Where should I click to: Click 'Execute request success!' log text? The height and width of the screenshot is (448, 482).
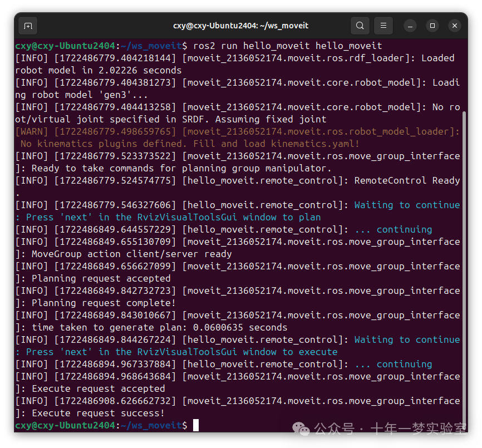tap(98, 413)
